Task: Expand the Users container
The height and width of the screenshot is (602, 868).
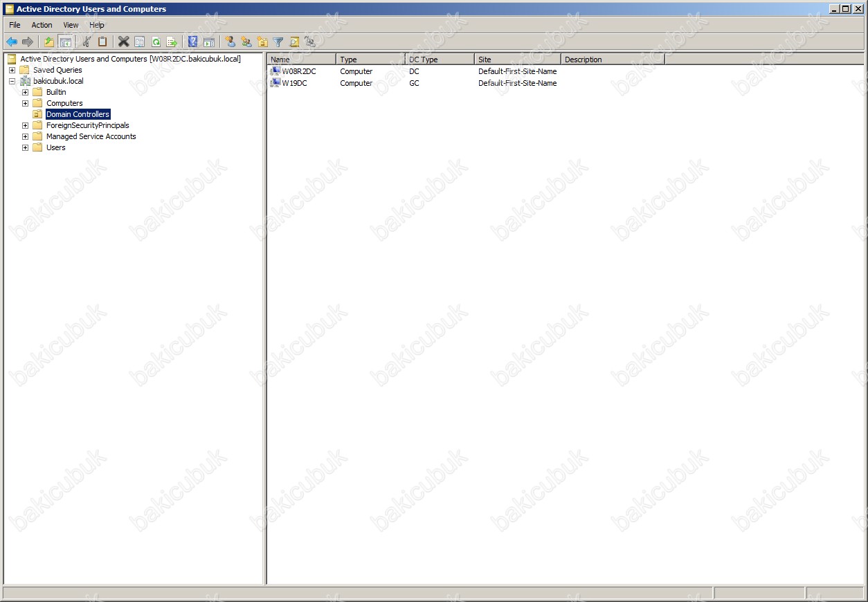Action: click(25, 147)
